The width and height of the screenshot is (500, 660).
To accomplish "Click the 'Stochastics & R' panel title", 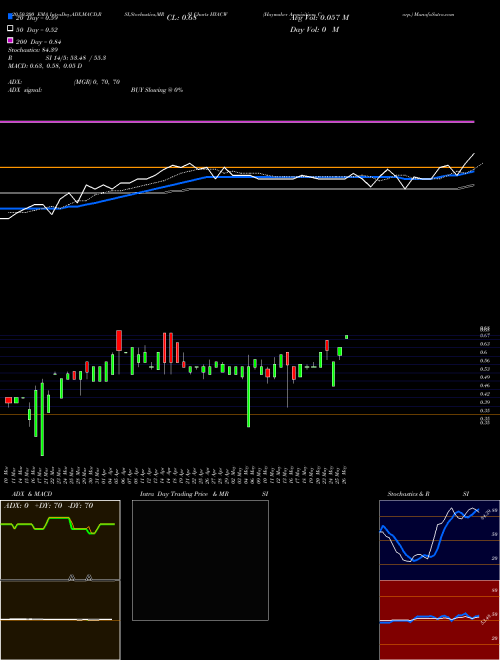I will [408, 494].
